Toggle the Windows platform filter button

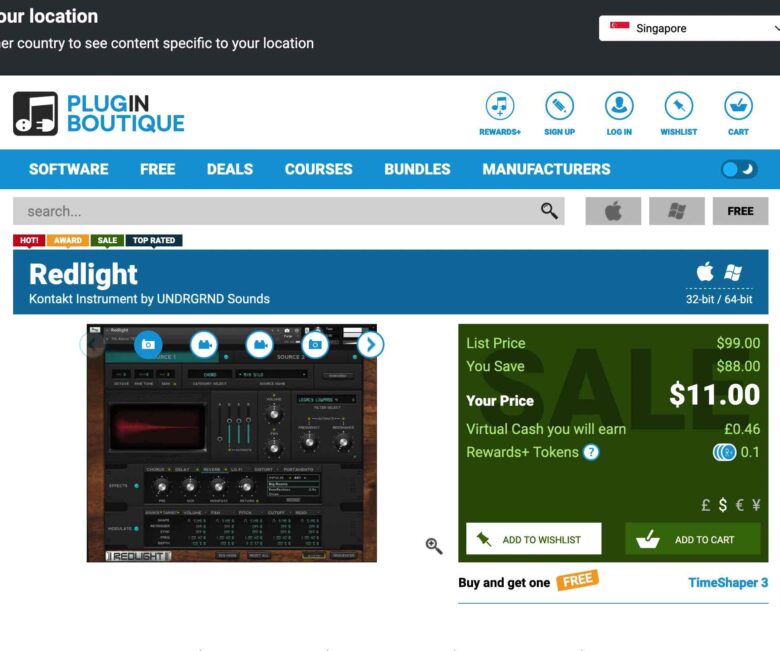677,211
